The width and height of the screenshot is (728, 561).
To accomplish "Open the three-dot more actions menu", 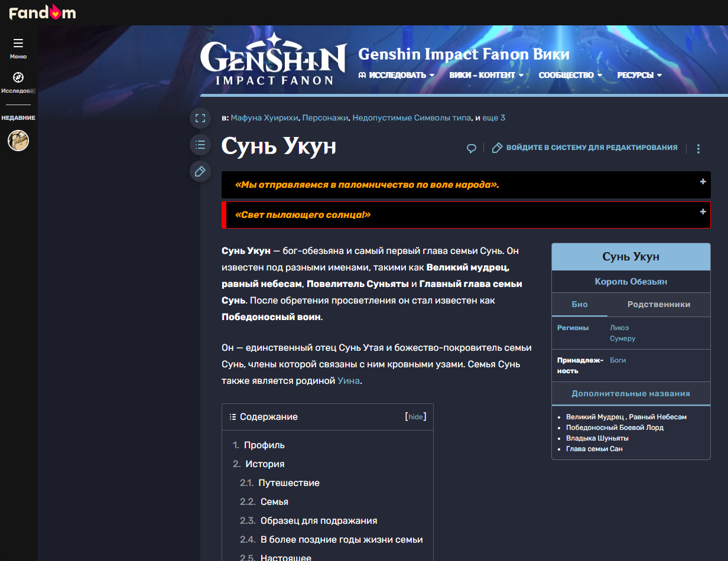I will click(698, 148).
